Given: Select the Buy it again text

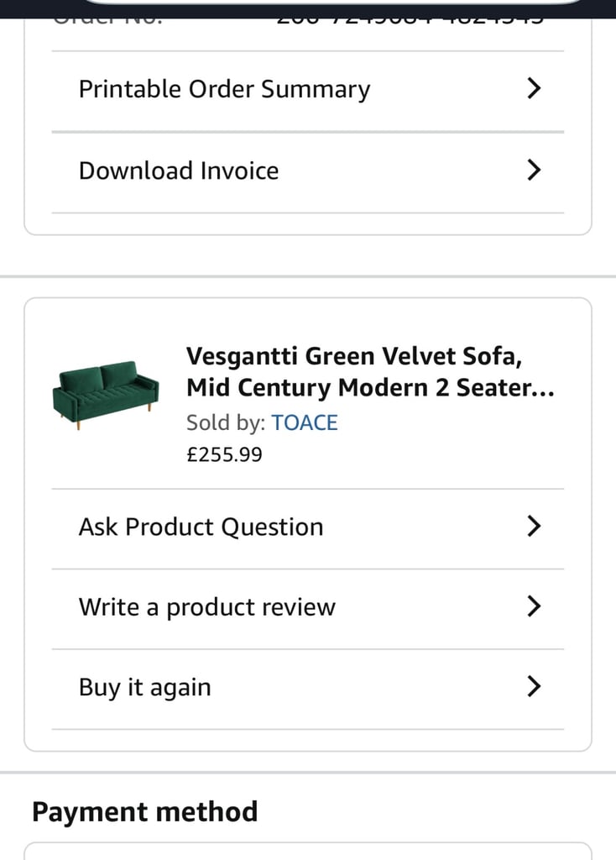Looking at the screenshot, I should click(144, 688).
